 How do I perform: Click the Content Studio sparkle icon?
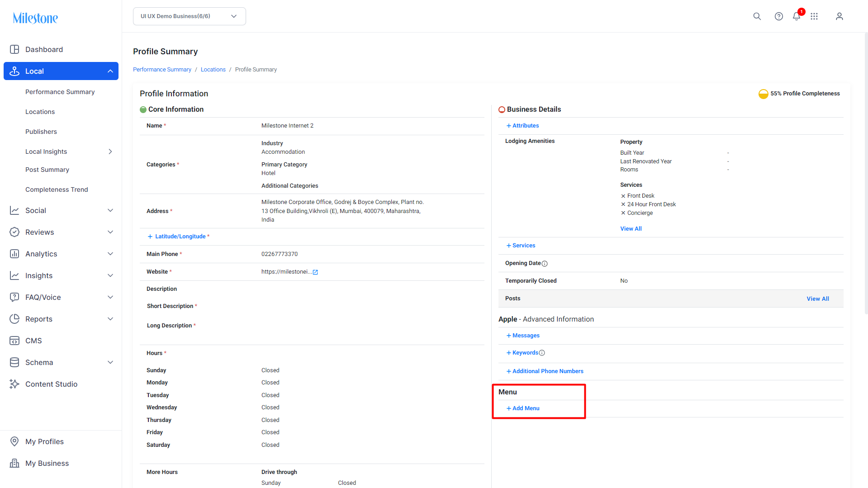[x=14, y=384]
